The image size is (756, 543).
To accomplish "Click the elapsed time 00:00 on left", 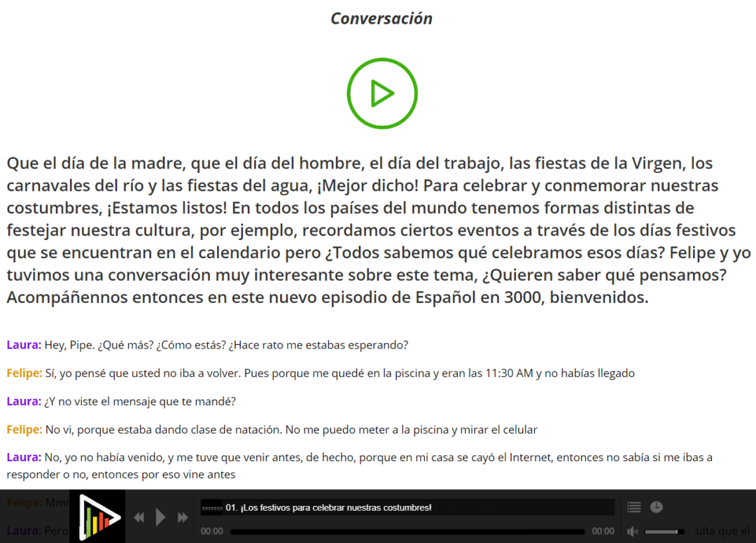I will (212, 532).
